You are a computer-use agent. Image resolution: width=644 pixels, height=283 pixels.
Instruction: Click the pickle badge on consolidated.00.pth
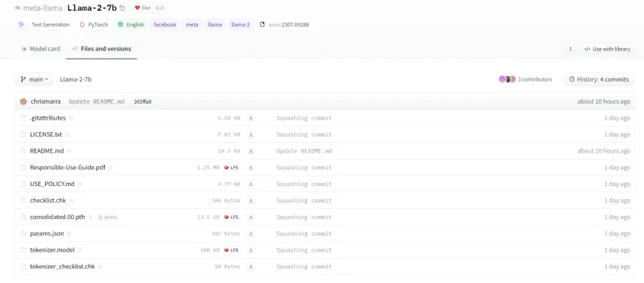(108, 217)
